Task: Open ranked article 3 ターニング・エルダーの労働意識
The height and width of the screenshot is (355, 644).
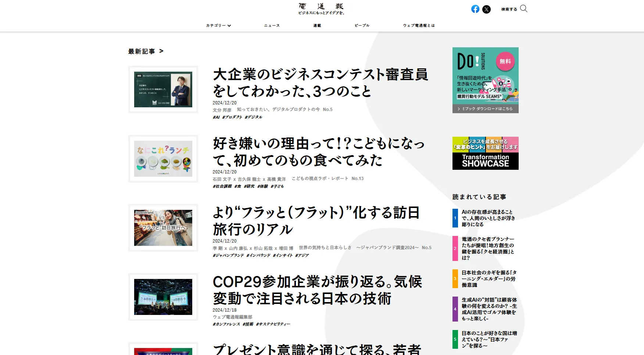Action: pyautogui.click(x=485, y=279)
